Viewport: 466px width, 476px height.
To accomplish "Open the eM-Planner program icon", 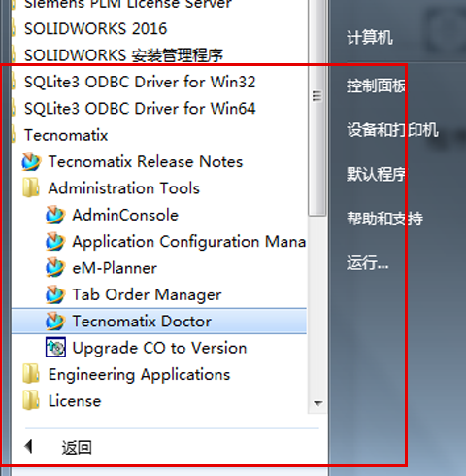I will pos(55,268).
